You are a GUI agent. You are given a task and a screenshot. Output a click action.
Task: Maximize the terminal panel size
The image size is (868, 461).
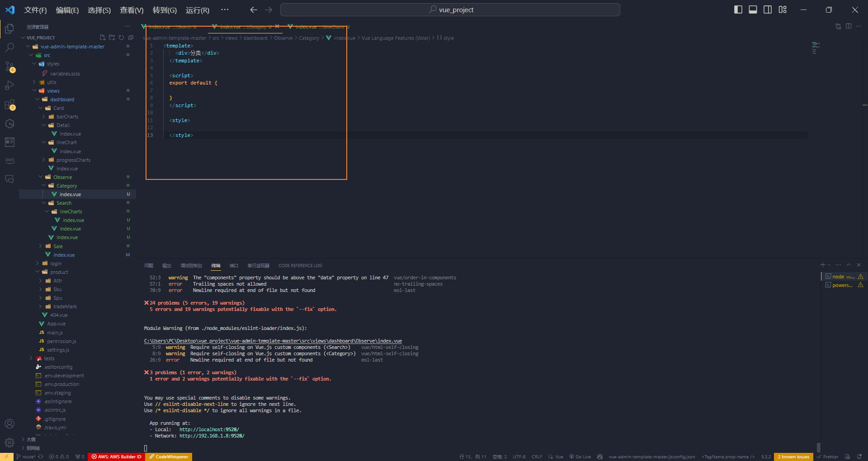coord(849,265)
